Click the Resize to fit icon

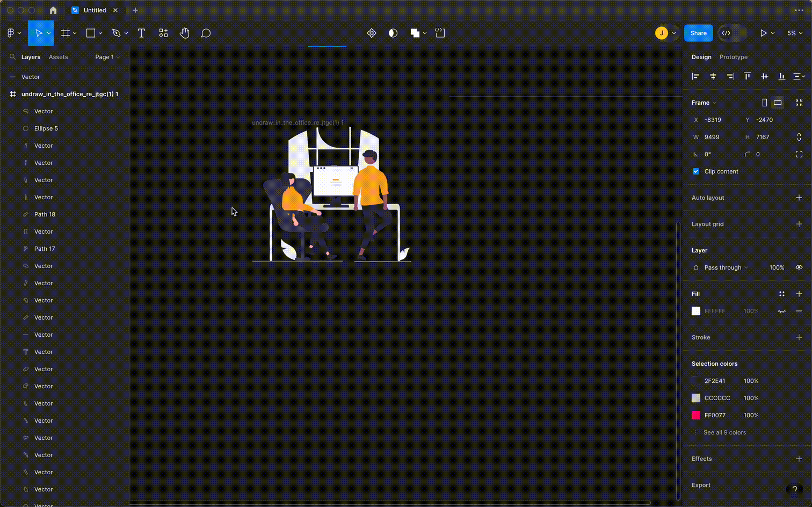pyautogui.click(x=799, y=103)
